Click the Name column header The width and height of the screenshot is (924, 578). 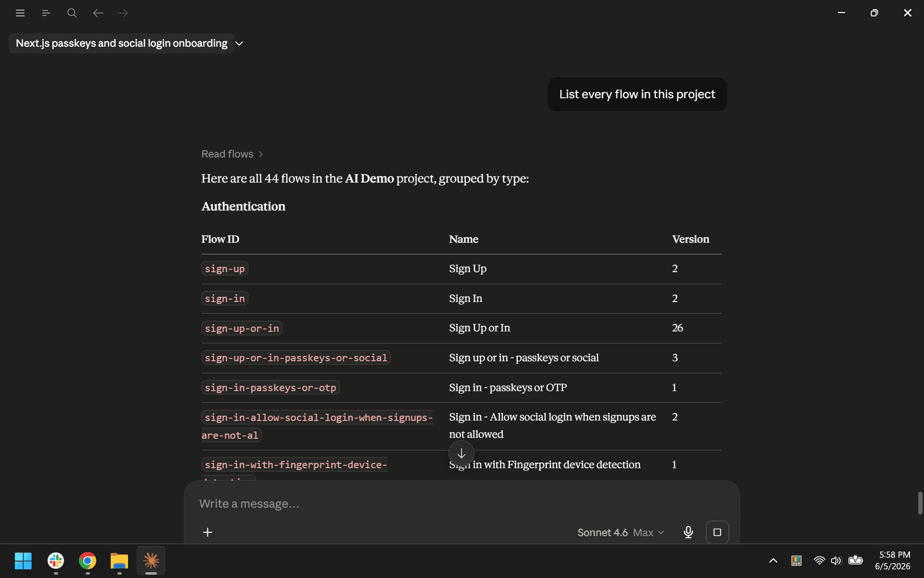click(463, 239)
